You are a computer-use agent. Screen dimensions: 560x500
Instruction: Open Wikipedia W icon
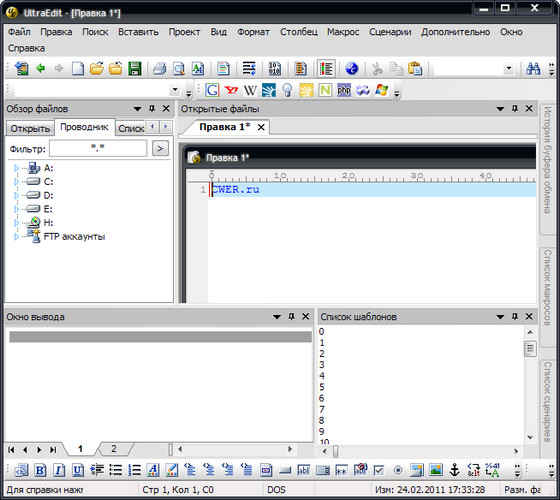[250, 90]
